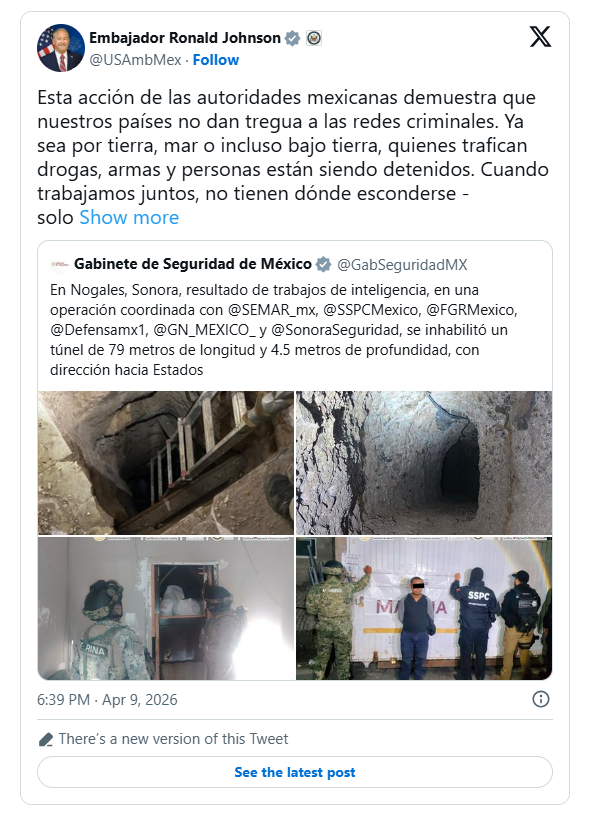Click the verified badge next to Gabinete de Seguridad

pyautogui.click(x=324, y=264)
